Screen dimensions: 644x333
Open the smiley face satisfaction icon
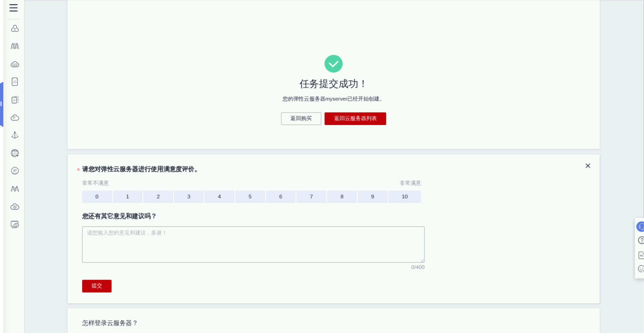click(641, 269)
